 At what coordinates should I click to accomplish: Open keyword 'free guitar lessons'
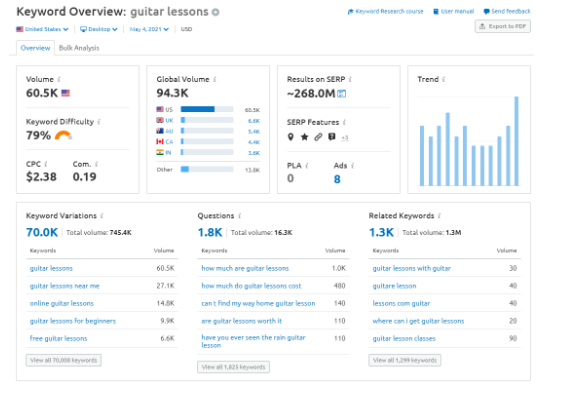click(58, 339)
